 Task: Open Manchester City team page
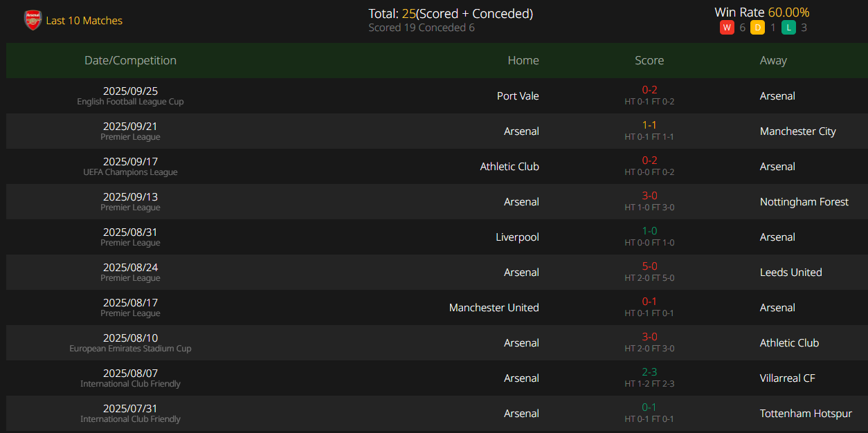[798, 131]
